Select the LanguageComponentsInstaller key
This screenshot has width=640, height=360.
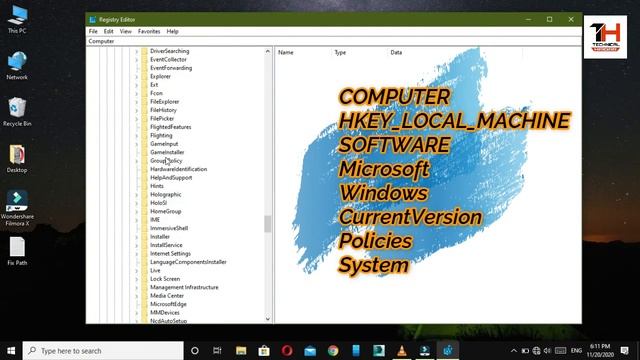click(x=188, y=262)
